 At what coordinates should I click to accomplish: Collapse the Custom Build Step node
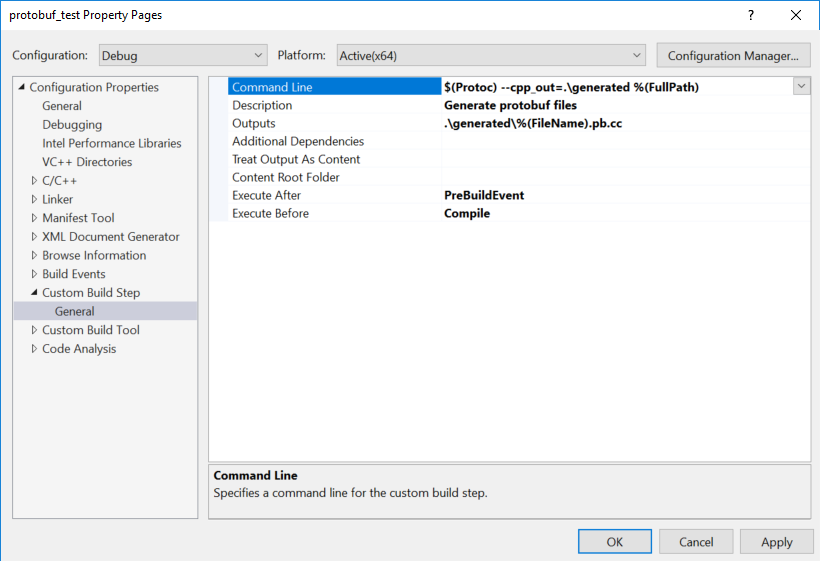pyautogui.click(x=35, y=293)
